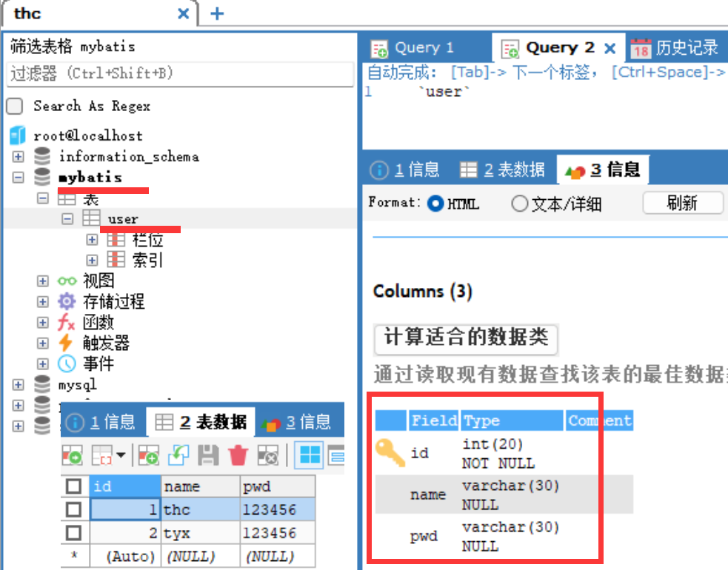Select 文本/详细 format radio button
This screenshot has width=728, height=570.
(x=520, y=204)
